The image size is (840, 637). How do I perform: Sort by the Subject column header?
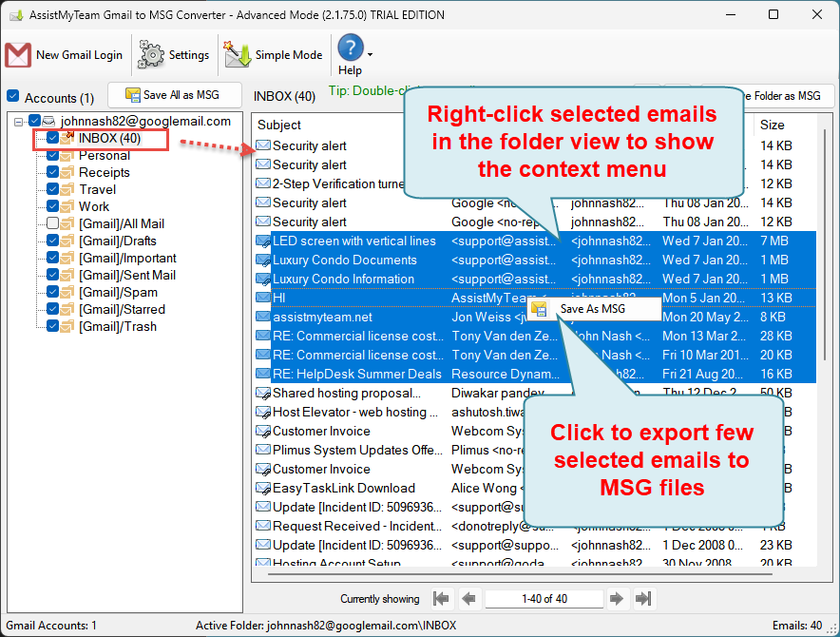[279, 125]
